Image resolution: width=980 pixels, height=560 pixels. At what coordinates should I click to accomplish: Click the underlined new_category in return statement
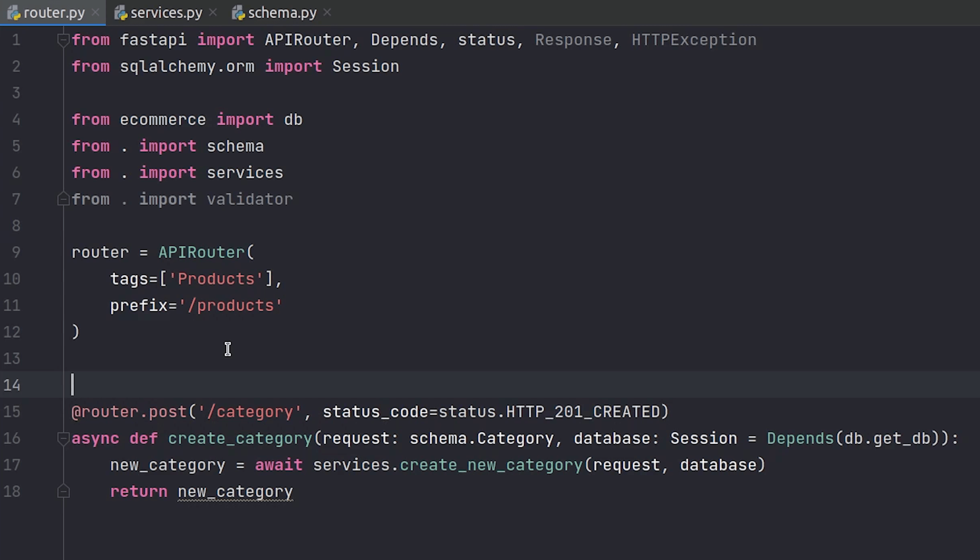pos(235,492)
